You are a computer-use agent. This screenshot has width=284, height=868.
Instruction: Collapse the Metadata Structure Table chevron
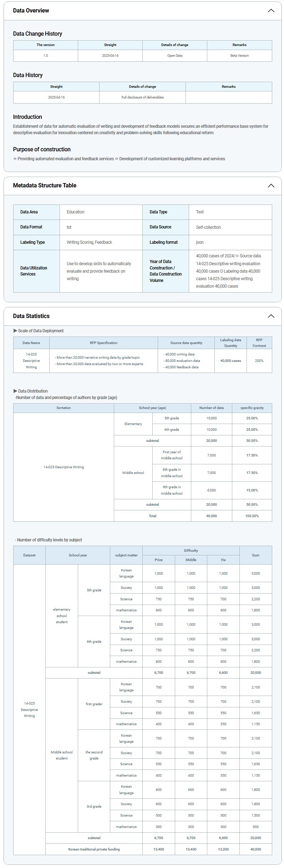tap(271, 186)
